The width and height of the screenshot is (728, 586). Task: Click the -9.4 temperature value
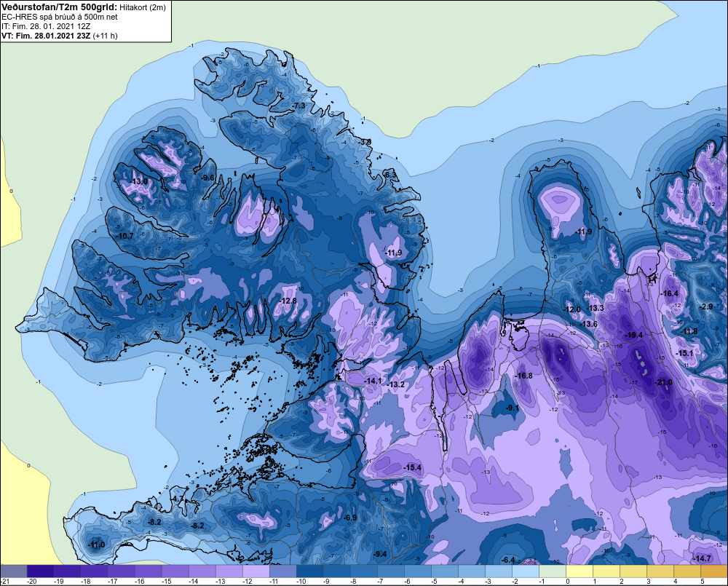tap(380, 554)
